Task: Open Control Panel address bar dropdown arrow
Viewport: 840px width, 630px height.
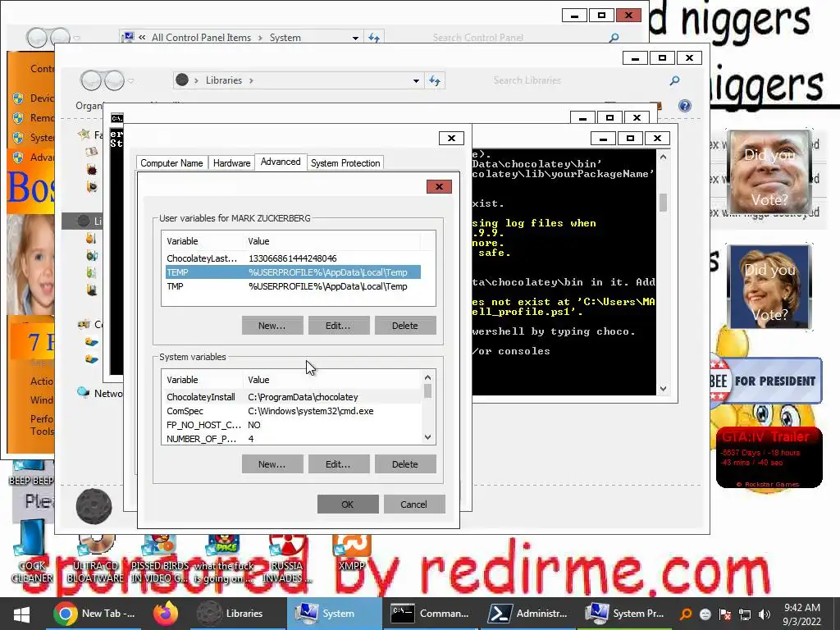Action: (355, 38)
